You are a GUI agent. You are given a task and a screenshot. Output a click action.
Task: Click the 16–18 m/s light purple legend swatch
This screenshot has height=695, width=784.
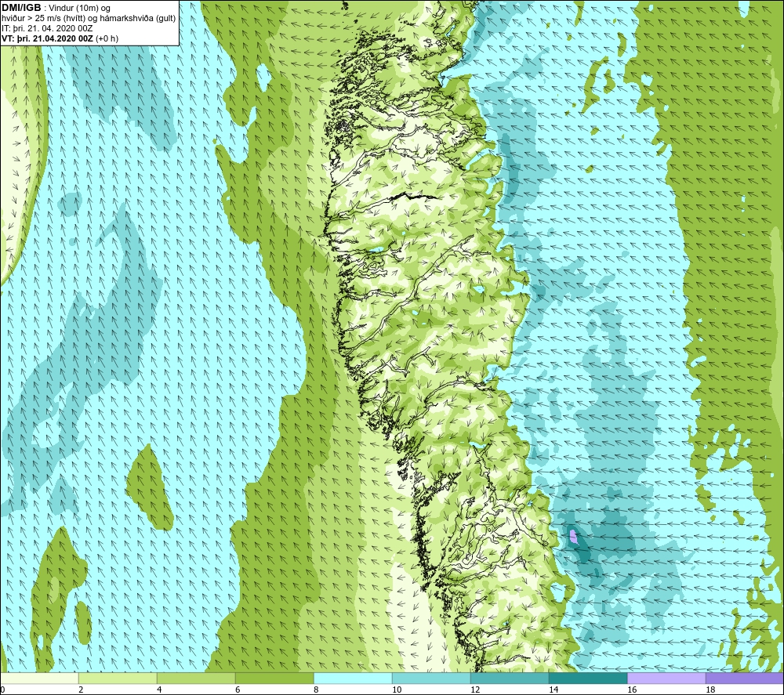point(666,678)
